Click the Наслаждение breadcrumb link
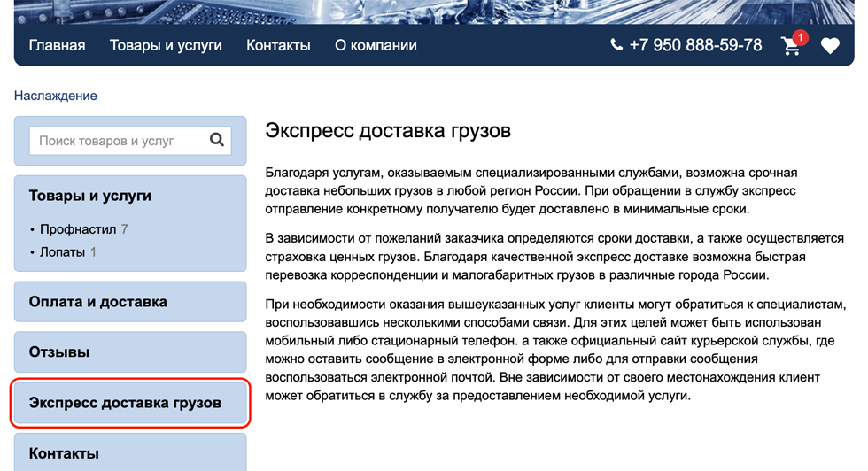The image size is (868, 471). click(x=55, y=96)
